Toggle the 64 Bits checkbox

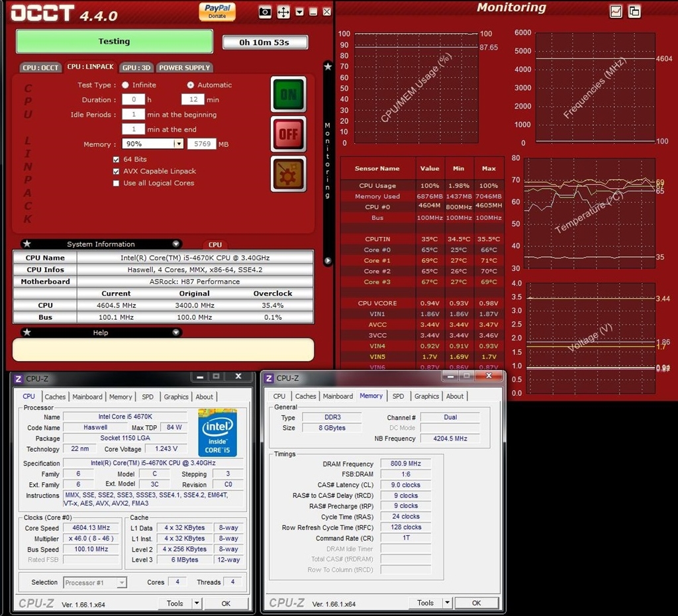pyautogui.click(x=116, y=159)
